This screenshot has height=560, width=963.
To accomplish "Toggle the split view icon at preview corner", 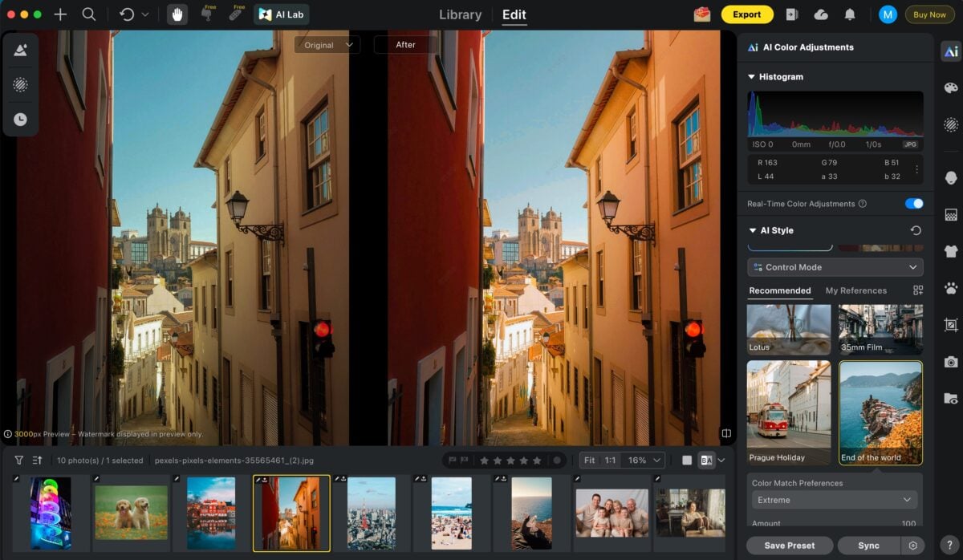I will [726, 433].
